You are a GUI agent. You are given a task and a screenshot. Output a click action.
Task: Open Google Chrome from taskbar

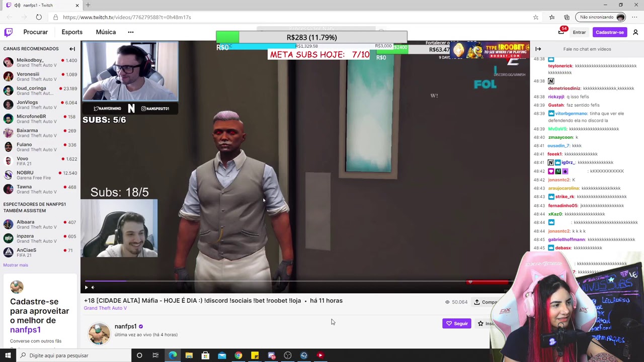[238, 355]
